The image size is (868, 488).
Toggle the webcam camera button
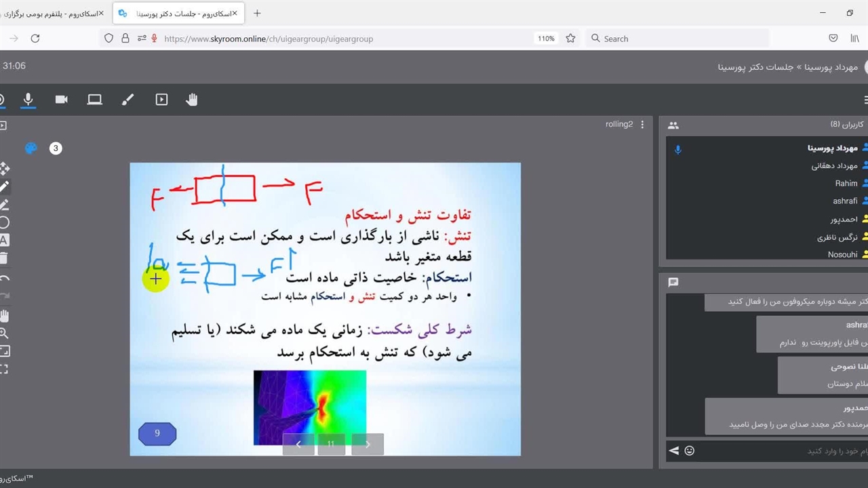pos(62,100)
